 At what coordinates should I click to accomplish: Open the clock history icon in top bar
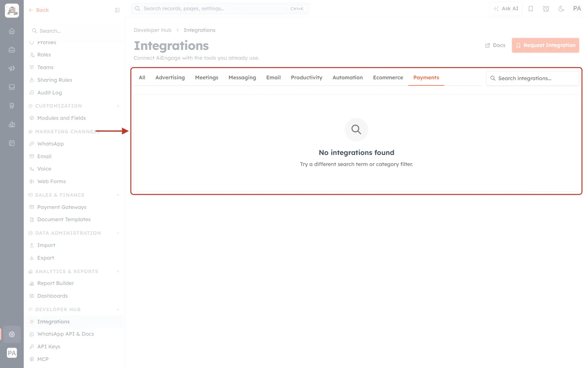546,9
